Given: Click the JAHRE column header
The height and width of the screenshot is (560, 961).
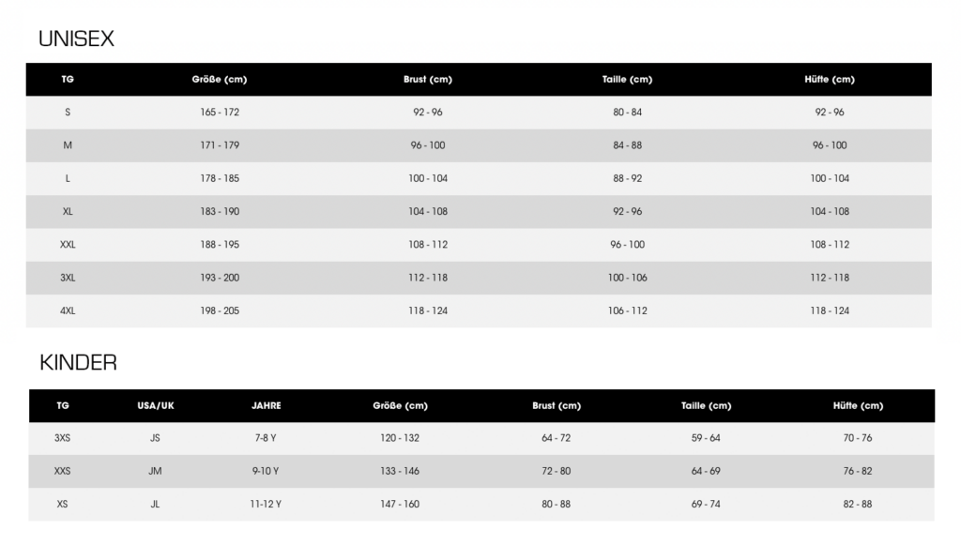Looking at the screenshot, I should point(266,405).
